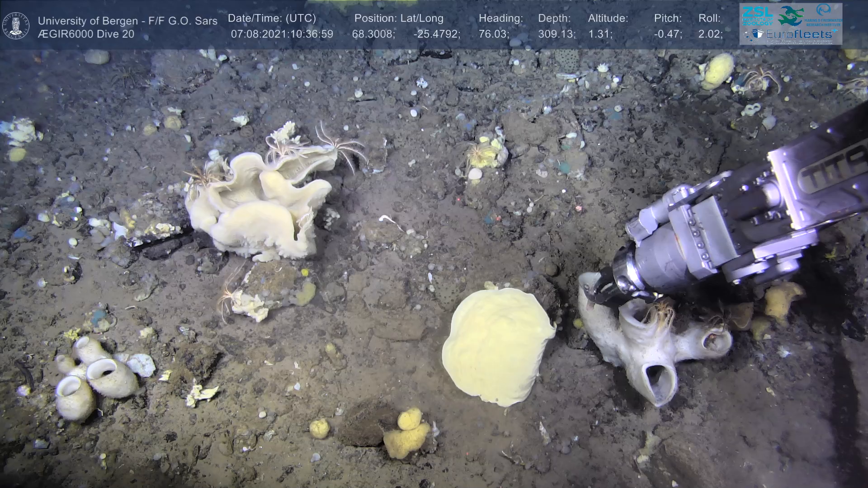Image resolution: width=868 pixels, height=488 pixels.
Task: Click the Date/Time (UTC) header label
Action: pyautogui.click(x=272, y=19)
